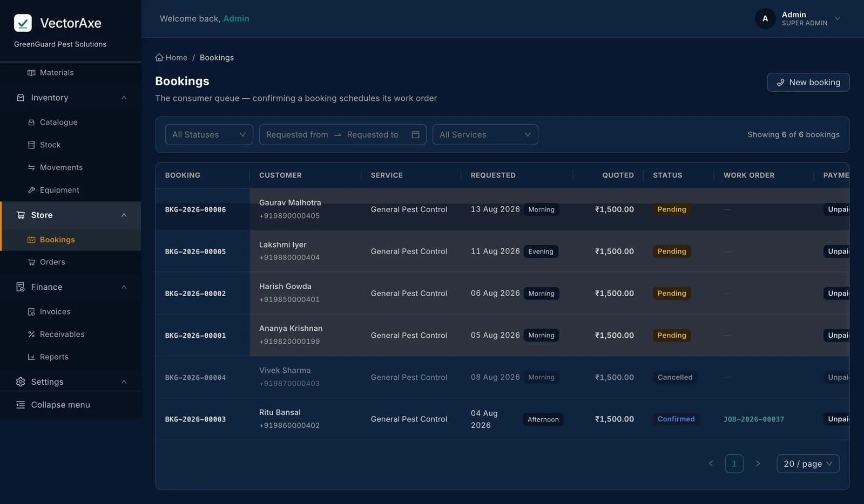This screenshot has height=504, width=864.
Task: Click the Afternoon slot tag for Ritu Bansal
Action: (x=543, y=420)
